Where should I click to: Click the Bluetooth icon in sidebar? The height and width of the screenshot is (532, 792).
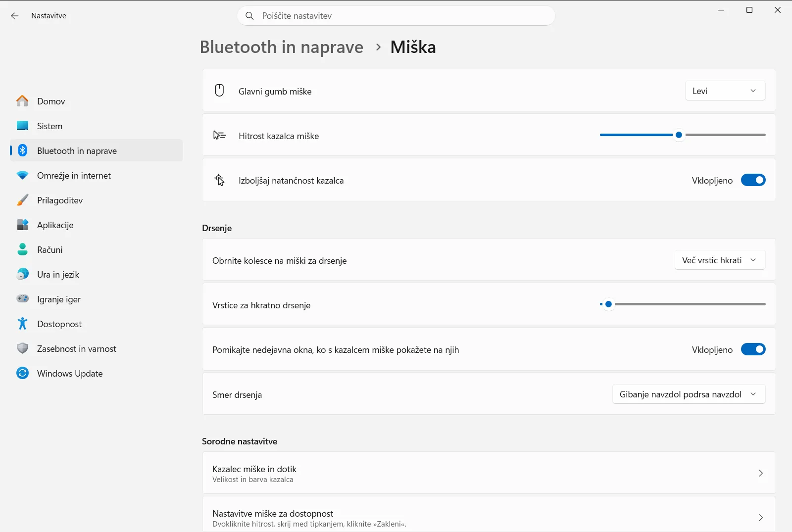point(22,150)
